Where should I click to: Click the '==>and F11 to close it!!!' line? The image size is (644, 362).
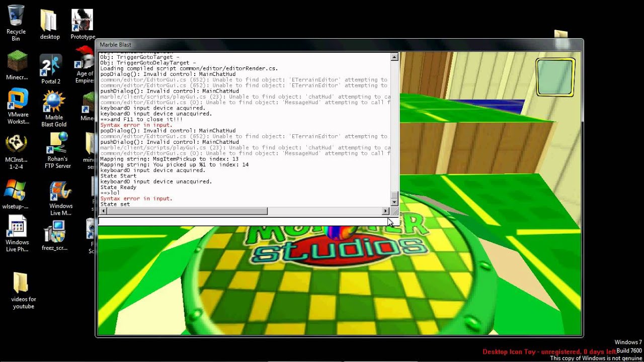click(141, 119)
